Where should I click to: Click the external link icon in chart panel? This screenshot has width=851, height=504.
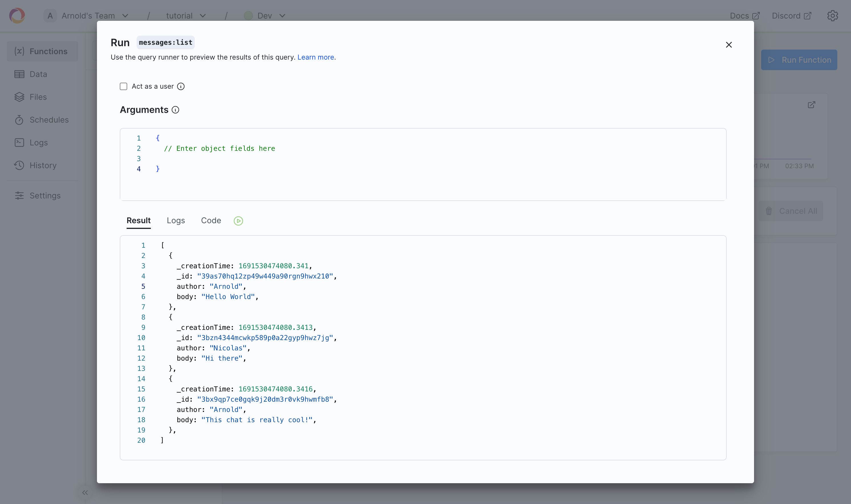811,105
